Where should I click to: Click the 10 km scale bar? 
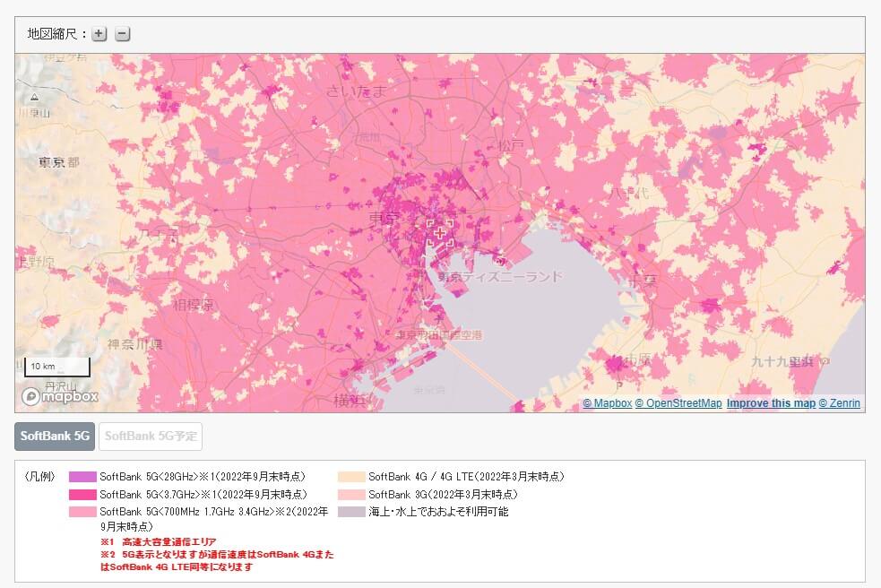click(x=56, y=367)
